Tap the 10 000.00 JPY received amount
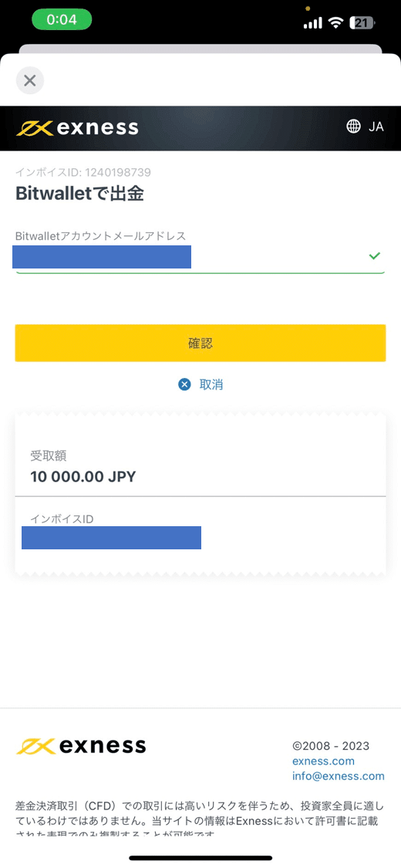The image size is (401, 868). click(x=83, y=477)
